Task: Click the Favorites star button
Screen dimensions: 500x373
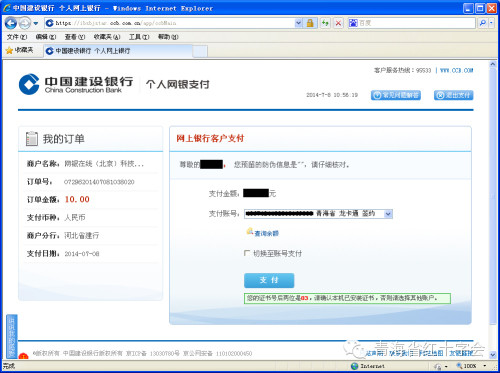Action: pyautogui.click(x=19, y=50)
